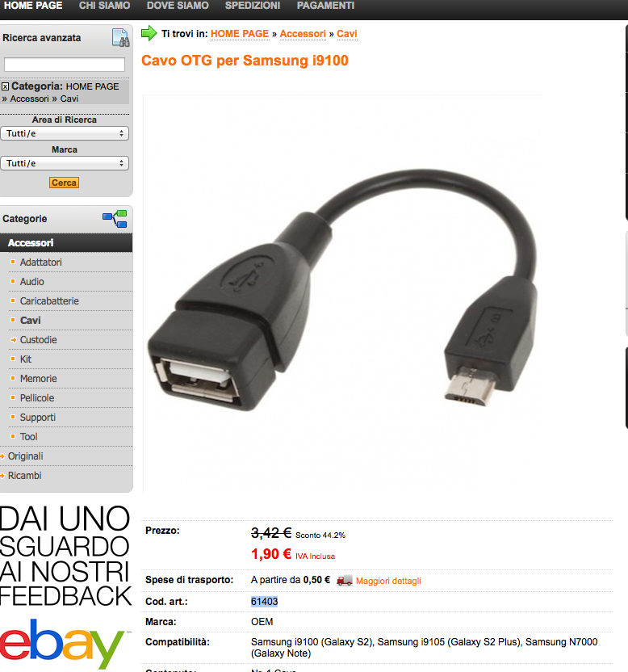
Task: Open the Area di Ricerca dropdown
Action: tap(65, 133)
